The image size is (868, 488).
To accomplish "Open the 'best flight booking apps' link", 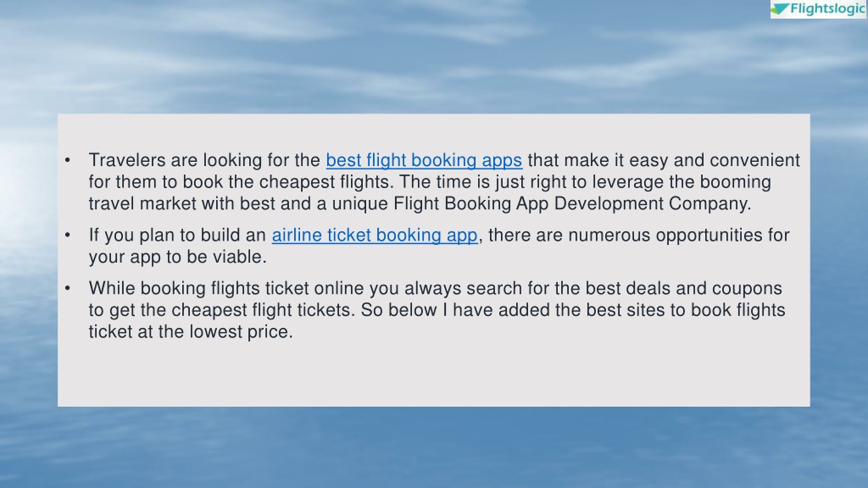I will pos(424,160).
